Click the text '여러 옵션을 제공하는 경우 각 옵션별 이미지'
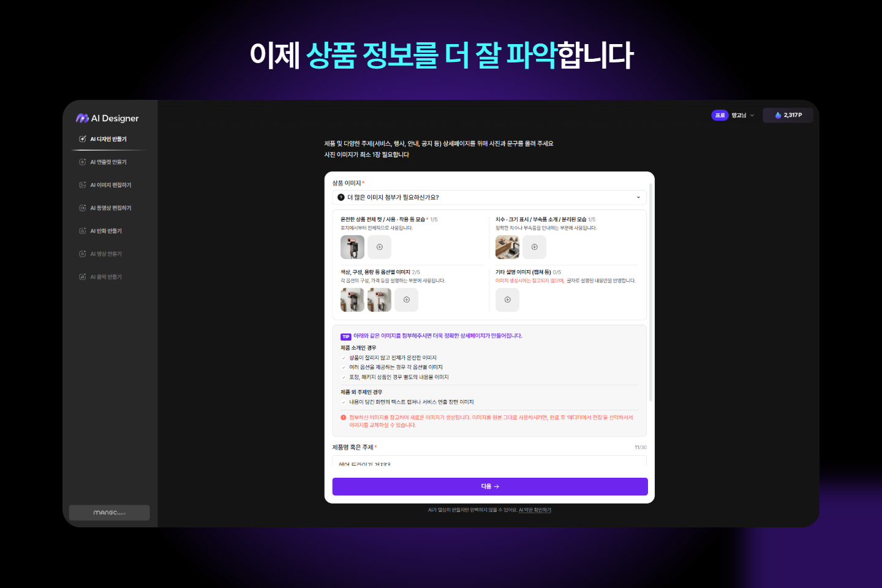This screenshot has width=882, height=588. 396,367
